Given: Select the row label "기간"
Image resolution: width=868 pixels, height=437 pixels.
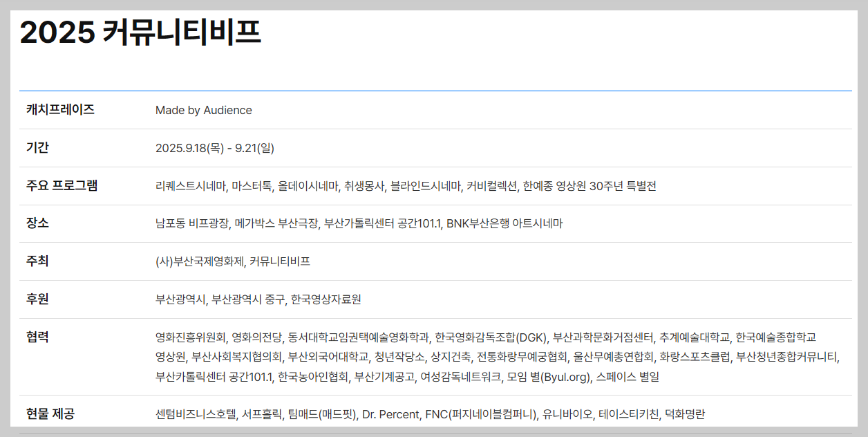Looking at the screenshot, I should [37, 147].
